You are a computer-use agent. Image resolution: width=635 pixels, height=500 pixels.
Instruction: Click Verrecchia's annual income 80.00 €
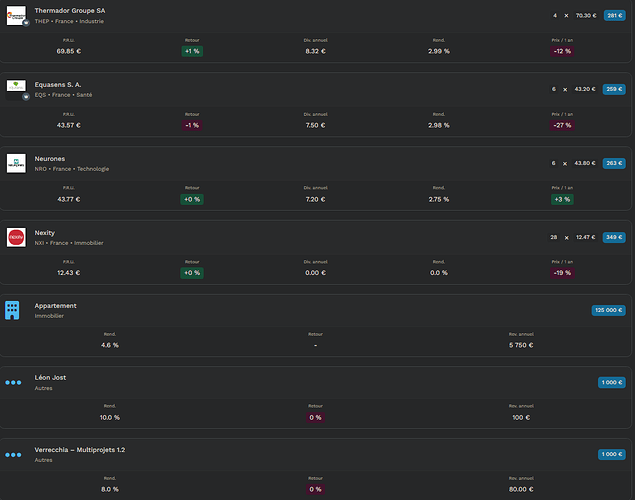[521, 489]
